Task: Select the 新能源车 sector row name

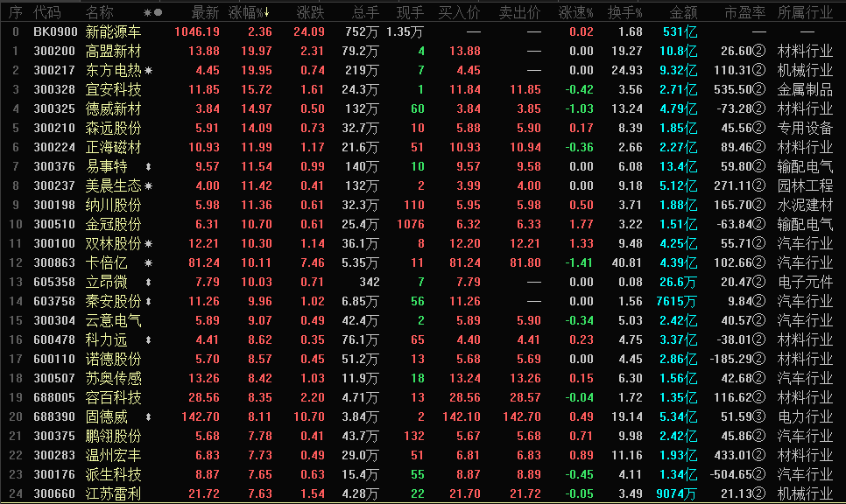Action: click(x=113, y=31)
